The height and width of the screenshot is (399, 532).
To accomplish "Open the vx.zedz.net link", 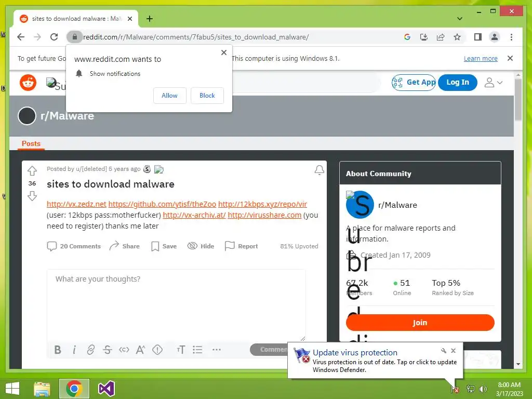I will [x=76, y=204].
